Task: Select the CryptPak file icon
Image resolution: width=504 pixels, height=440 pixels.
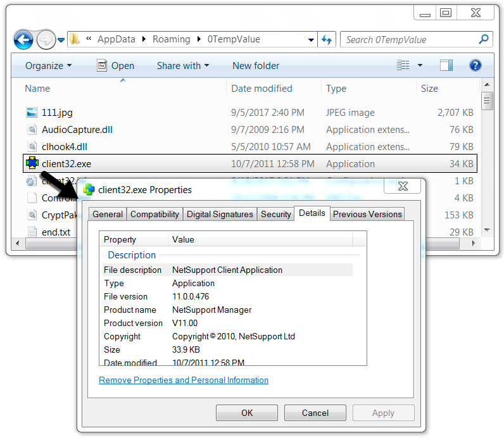Action: tap(32, 215)
